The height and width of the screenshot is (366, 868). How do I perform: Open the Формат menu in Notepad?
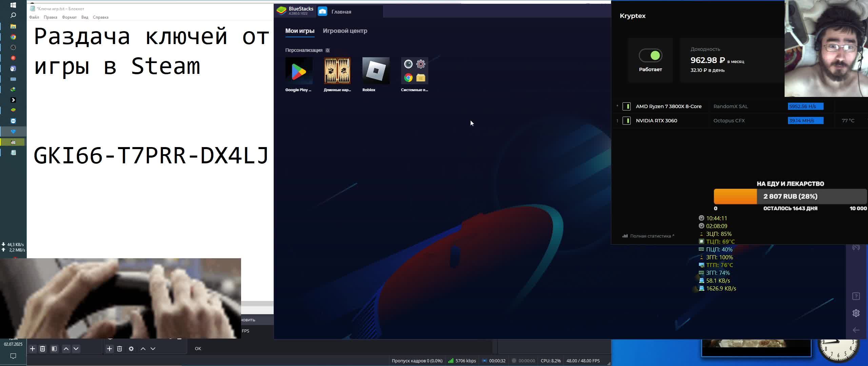click(69, 17)
